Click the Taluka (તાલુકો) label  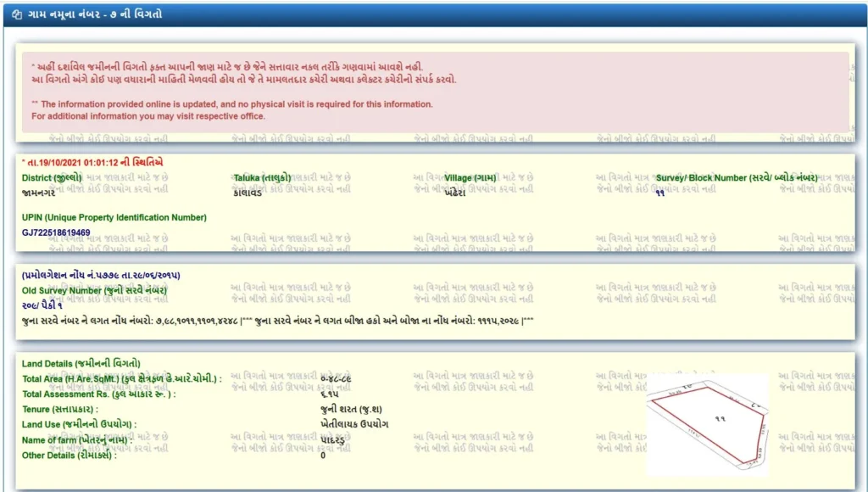tap(262, 178)
